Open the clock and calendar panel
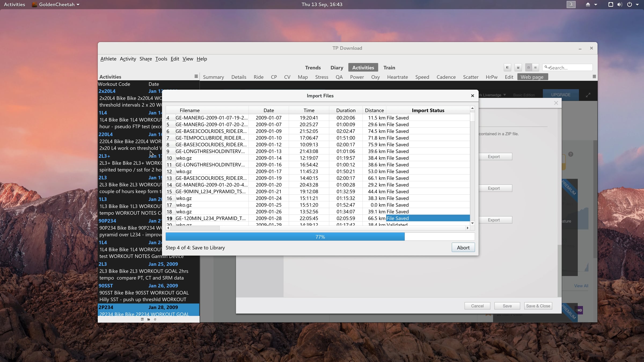644x362 pixels. point(322,4)
